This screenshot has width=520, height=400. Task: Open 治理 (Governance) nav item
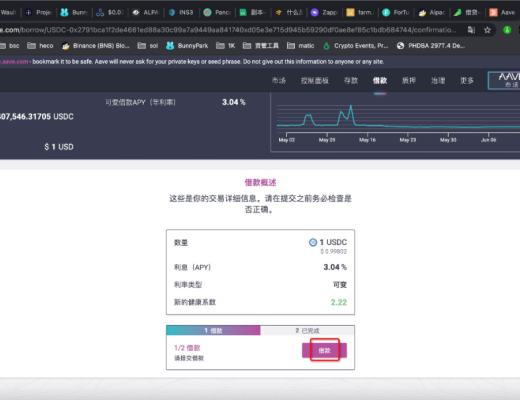(x=438, y=81)
